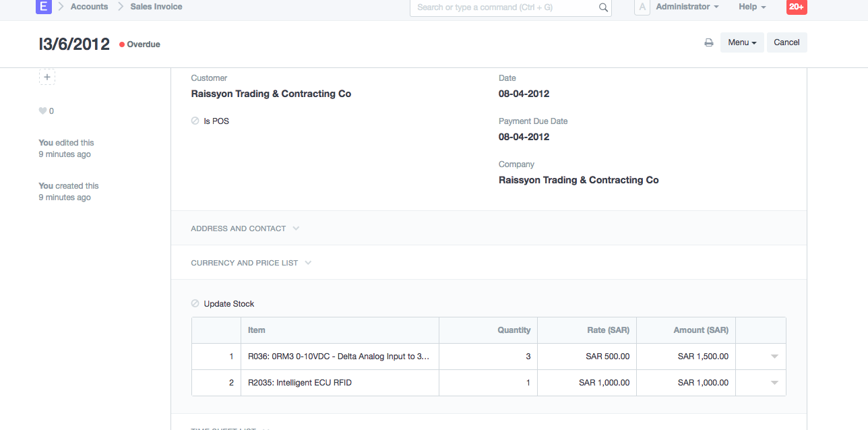This screenshot has height=430, width=868.
Task: Click the plus assign icon in sidebar
Action: coord(47,78)
